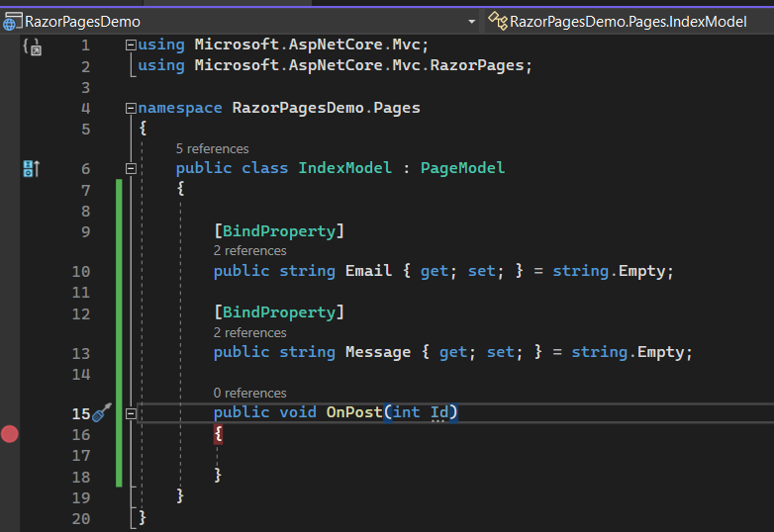Click string.Empty on the Message line
This screenshot has height=532, width=774.
point(628,352)
